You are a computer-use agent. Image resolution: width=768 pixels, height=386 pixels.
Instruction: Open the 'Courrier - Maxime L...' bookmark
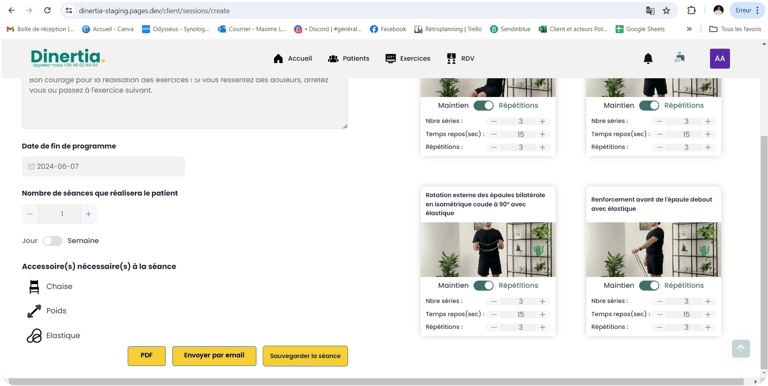[x=252, y=29]
